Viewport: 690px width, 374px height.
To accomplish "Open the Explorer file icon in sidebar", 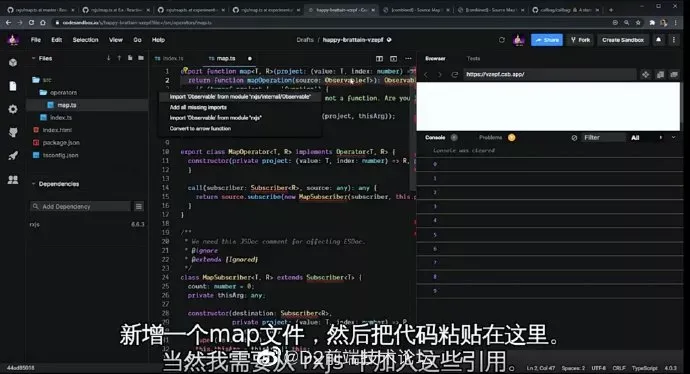I will click(13, 86).
